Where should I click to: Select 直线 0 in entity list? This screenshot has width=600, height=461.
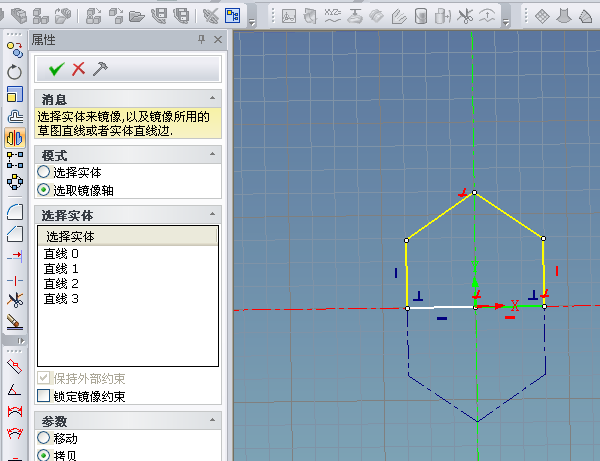pos(61,254)
